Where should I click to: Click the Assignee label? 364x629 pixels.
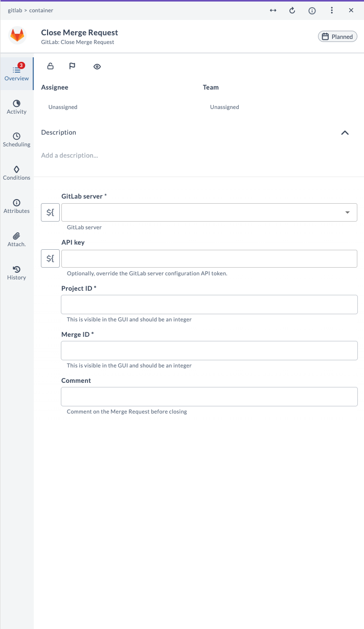(55, 88)
